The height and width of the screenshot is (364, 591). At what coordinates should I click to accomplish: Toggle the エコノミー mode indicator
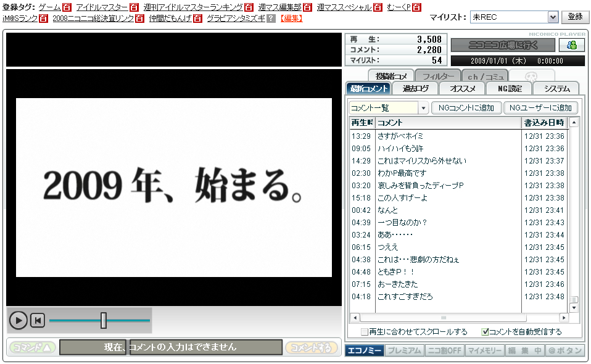point(364,350)
